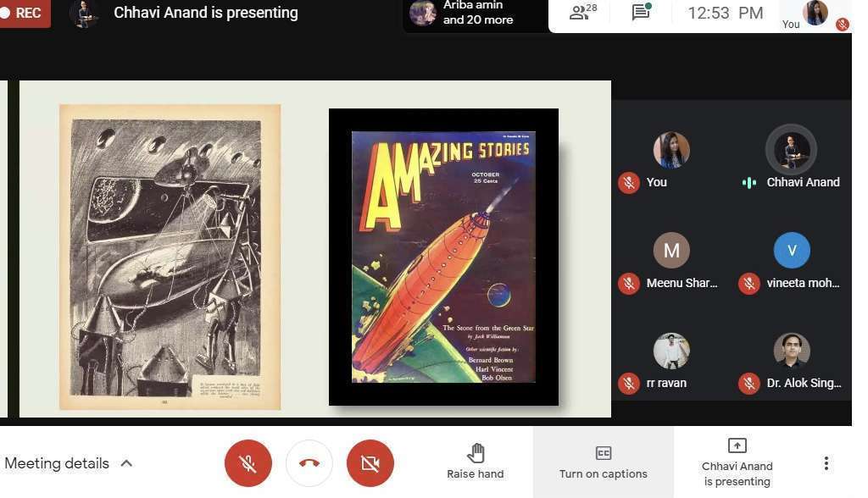This screenshot has width=868, height=498.
Task: Turn on captions
Action: click(x=604, y=462)
